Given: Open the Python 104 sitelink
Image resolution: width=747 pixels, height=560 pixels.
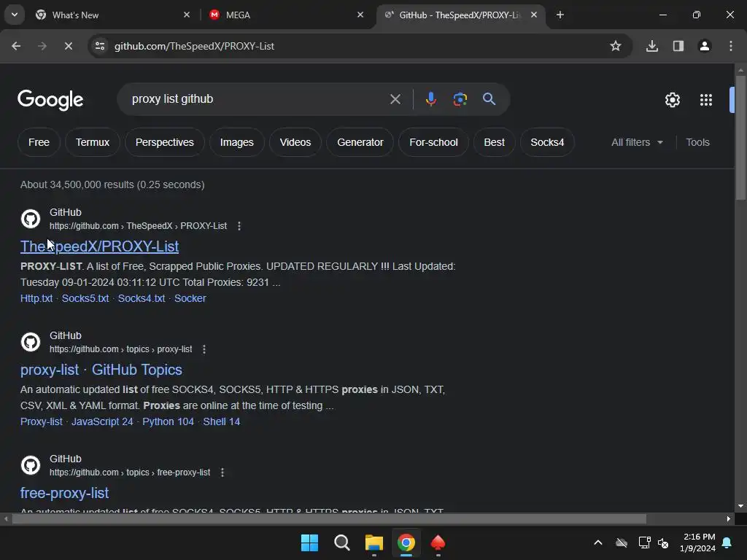Looking at the screenshot, I should (169, 422).
